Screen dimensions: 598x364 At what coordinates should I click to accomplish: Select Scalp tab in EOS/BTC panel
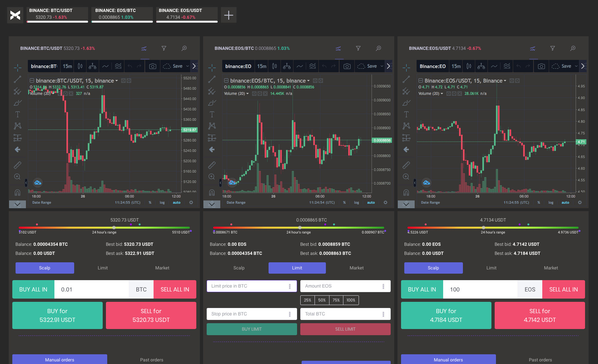[239, 268]
